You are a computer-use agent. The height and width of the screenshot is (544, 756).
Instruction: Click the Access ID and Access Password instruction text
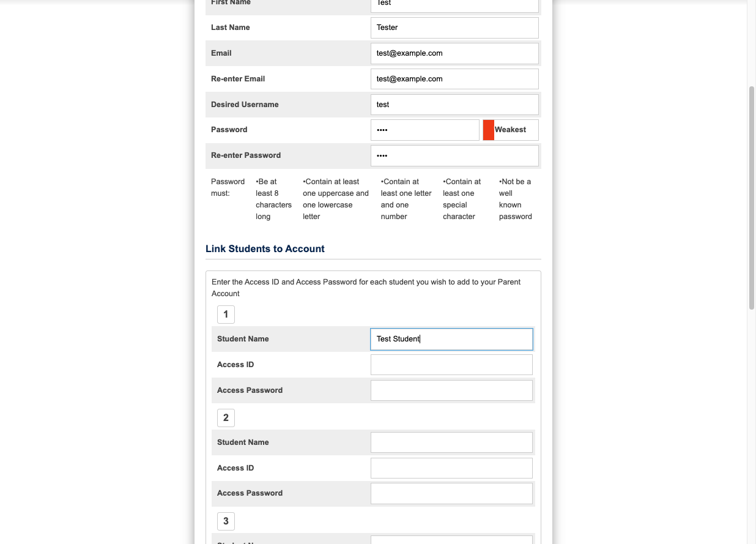(366, 288)
